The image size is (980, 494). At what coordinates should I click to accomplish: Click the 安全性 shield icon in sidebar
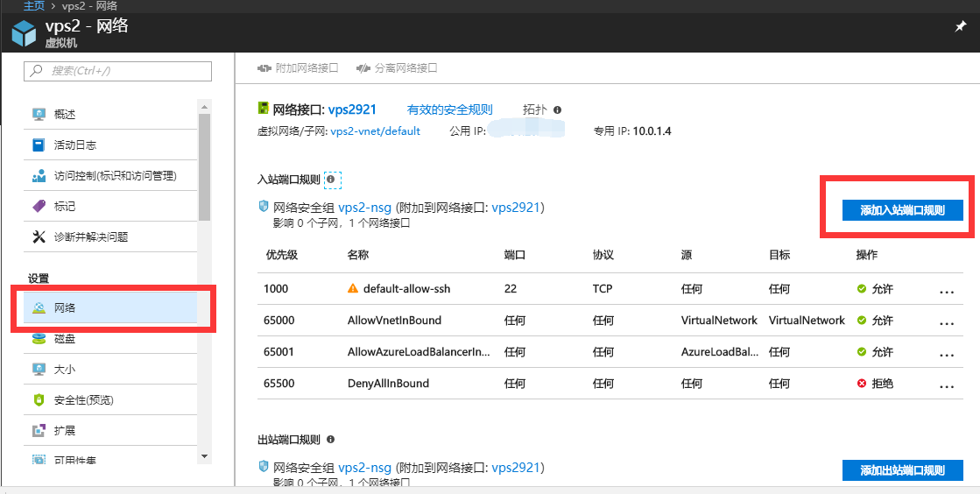pyautogui.click(x=39, y=400)
